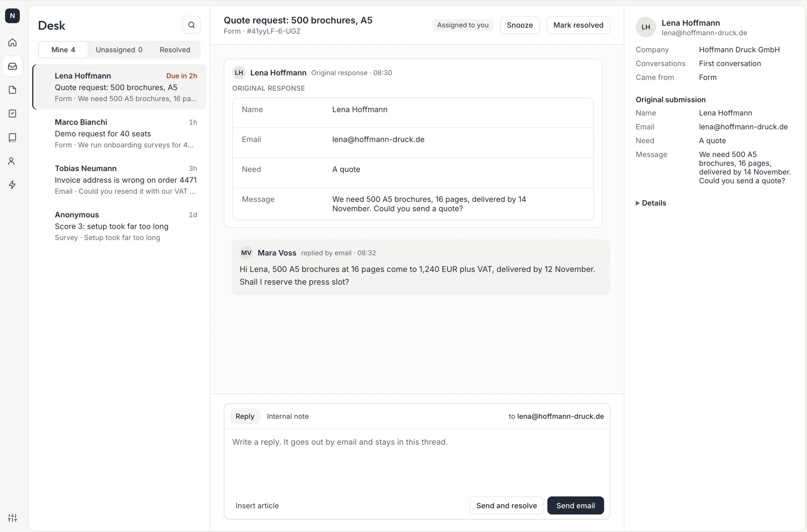Viewport: 807px width, 532px height.
Task: Click the Send email button
Action: click(x=575, y=505)
